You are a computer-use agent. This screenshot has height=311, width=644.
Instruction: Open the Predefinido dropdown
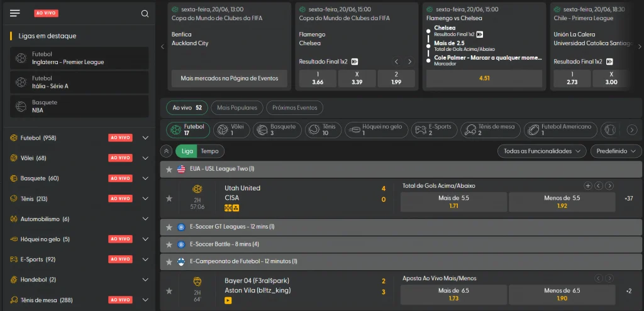616,151
